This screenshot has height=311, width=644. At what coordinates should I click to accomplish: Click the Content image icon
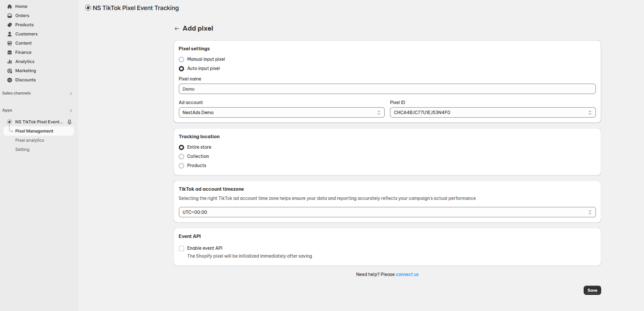[10, 43]
